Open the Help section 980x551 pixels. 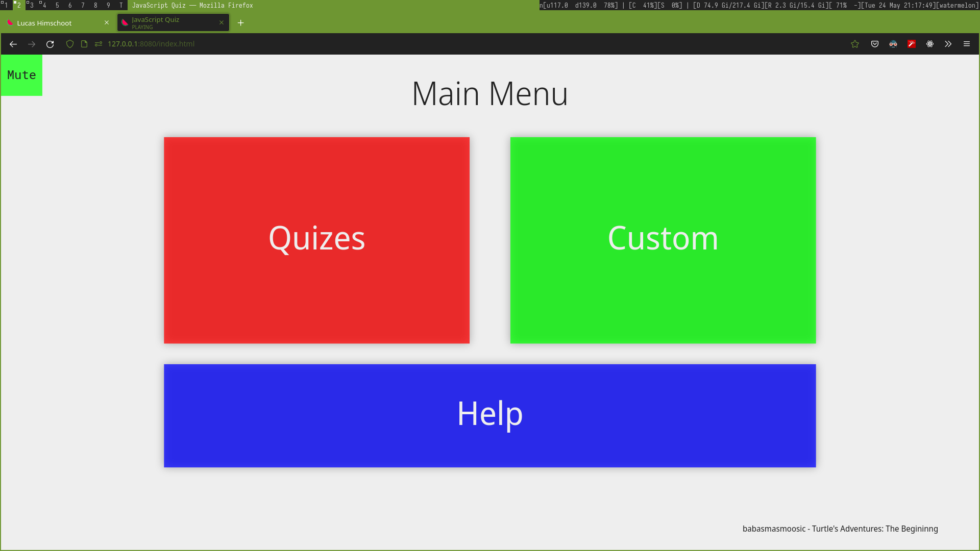tap(490, 415)
